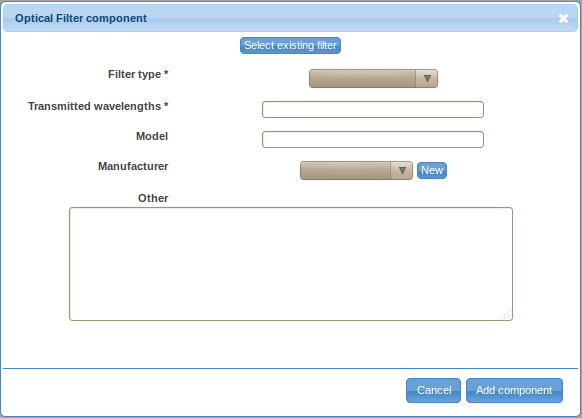582x418 pixels.
Task: Click the Model label text
Action: 152,136
